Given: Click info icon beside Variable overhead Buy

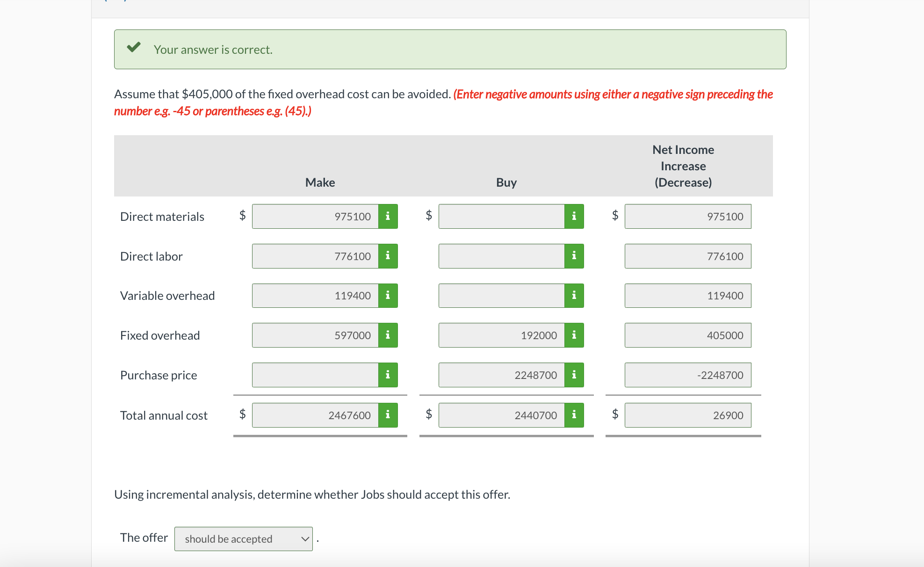Looking at the screenshot, I should (574, 296).
